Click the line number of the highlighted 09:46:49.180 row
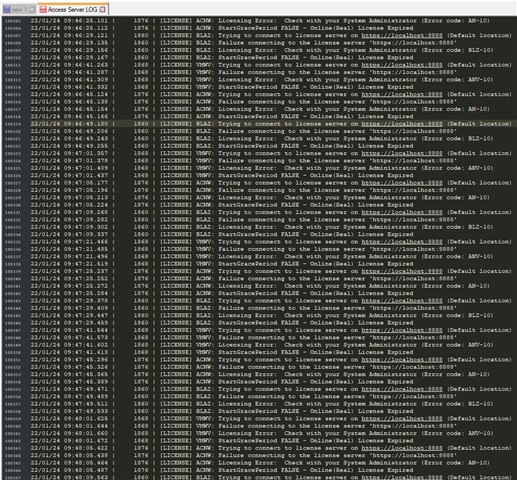This screenshot has width=517, height=480. point(13,124)
